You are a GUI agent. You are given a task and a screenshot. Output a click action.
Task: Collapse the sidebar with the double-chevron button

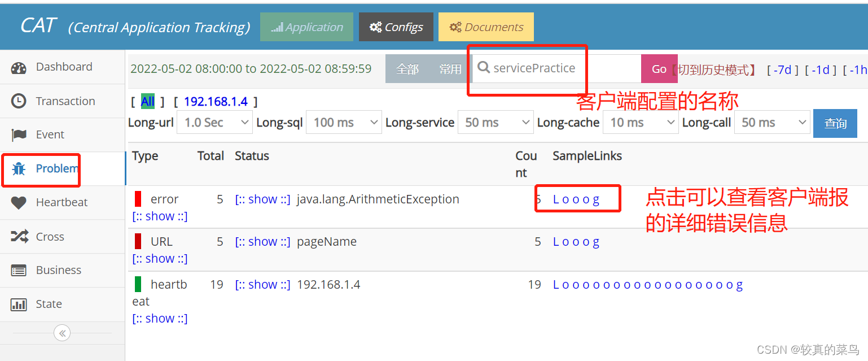(x=62, y=333)
